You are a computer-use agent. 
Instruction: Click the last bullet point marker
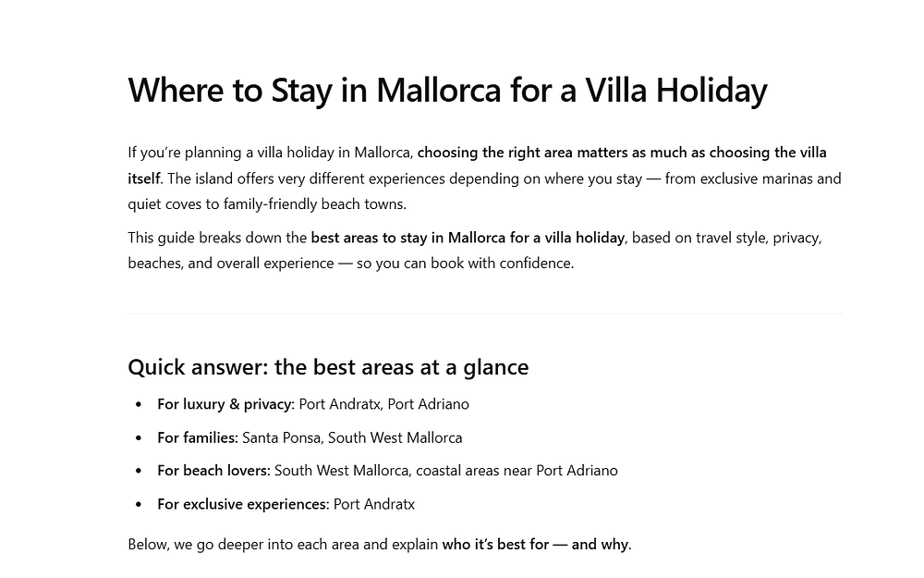click(139, 505)
